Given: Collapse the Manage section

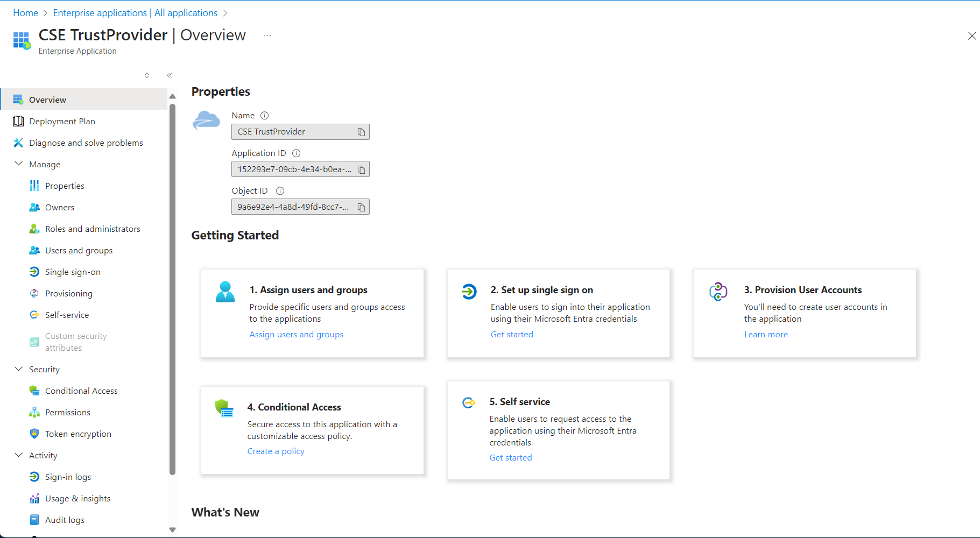Looking at the screenshot, I should pos(19,164).
